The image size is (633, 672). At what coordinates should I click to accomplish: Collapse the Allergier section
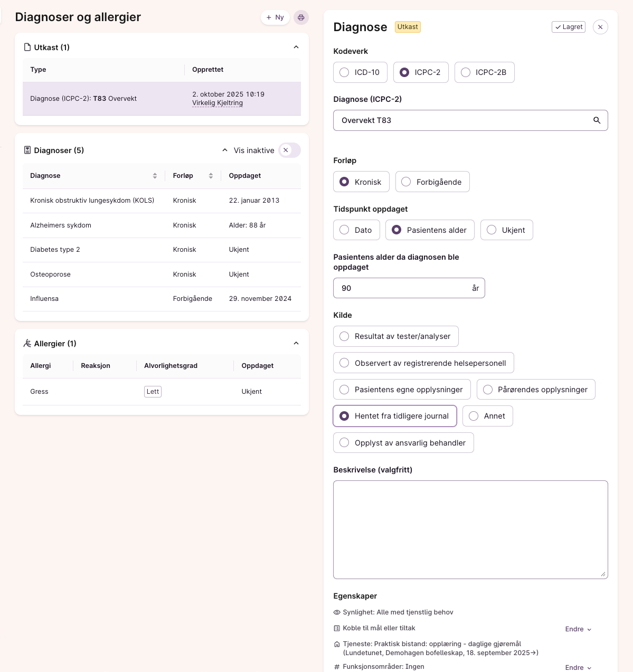(296, 344)
